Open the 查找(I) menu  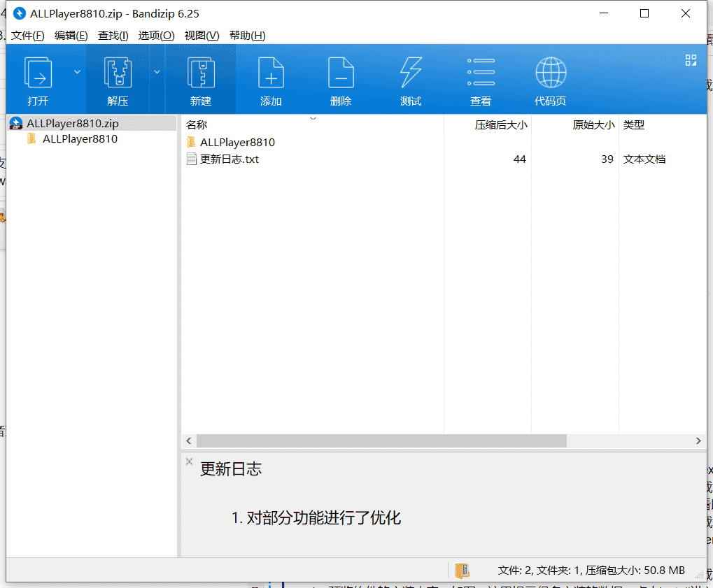click(113, 36)
